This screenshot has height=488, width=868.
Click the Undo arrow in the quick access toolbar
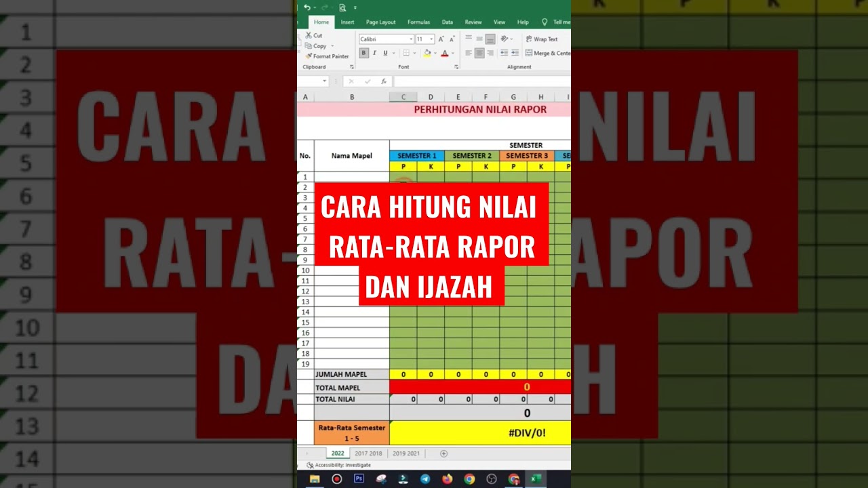click(307, 7)
